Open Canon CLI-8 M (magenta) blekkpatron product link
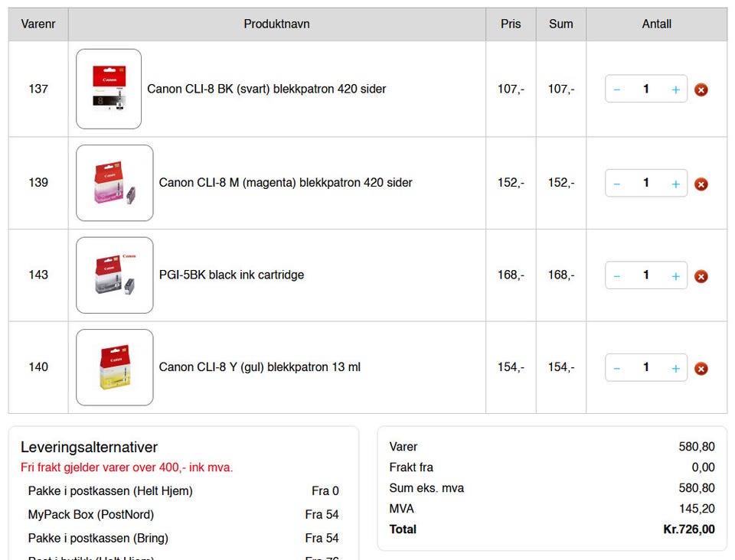This screenshot has height=560, width=735. 286,183
